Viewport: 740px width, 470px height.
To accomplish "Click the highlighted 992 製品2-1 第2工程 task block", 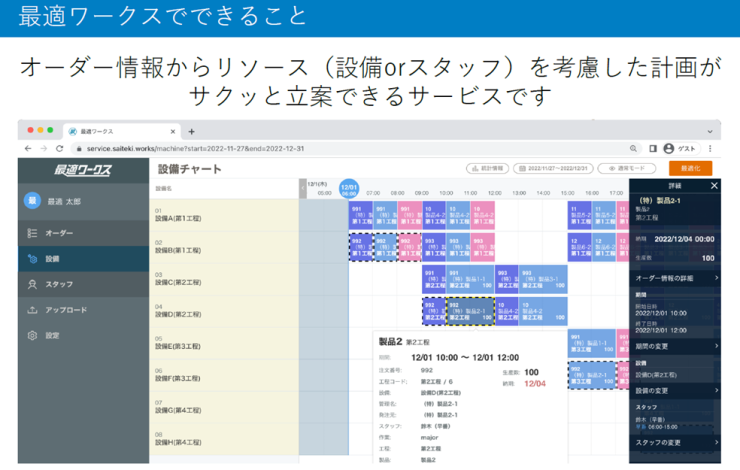I will tap(471, 311).
